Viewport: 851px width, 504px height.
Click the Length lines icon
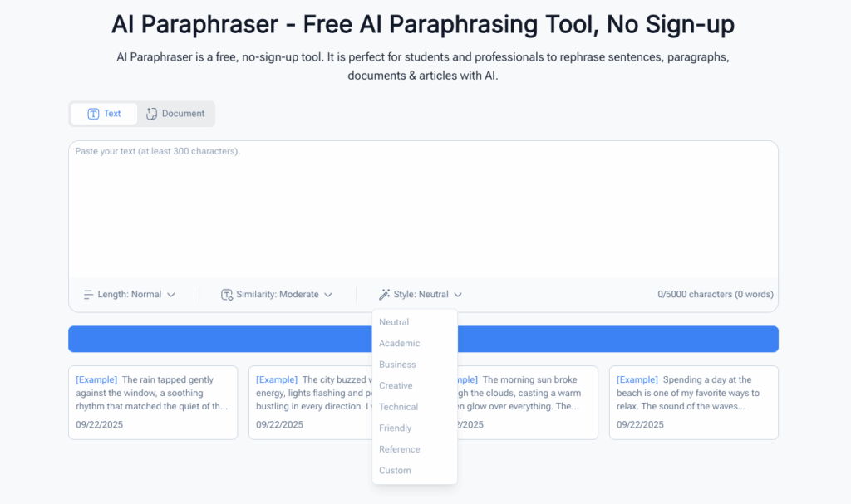[x=88, y=295]
